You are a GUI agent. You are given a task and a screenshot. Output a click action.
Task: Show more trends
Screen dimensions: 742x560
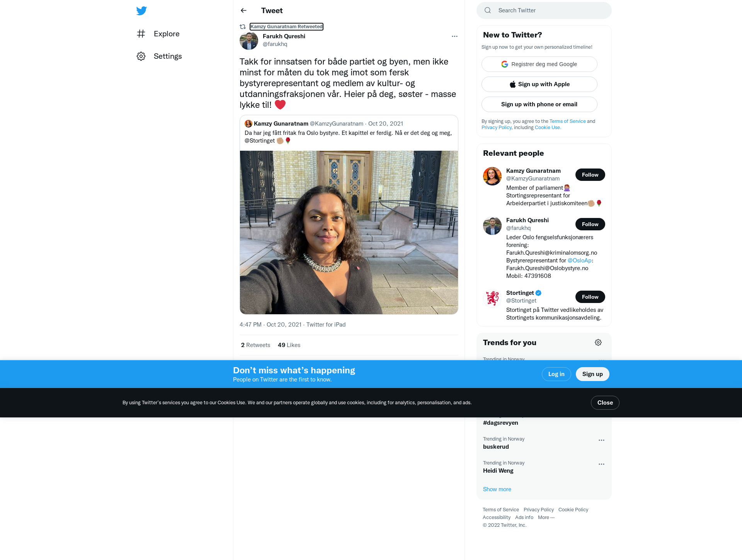click(497, 489)
